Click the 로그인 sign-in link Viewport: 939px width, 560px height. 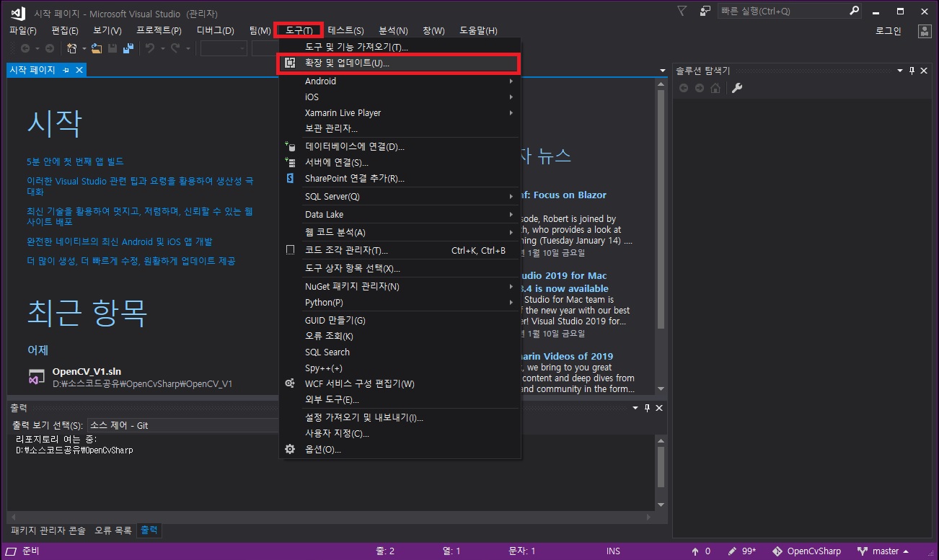tap(889, 31)
